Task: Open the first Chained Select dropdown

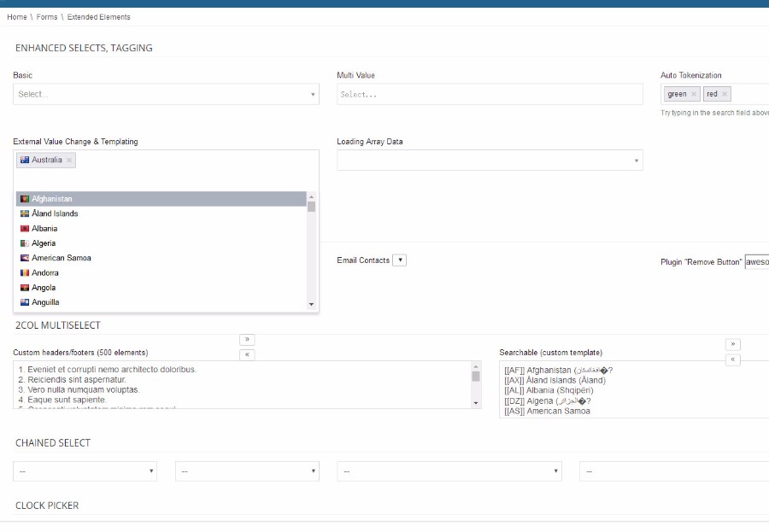Action: click(85, 471)
